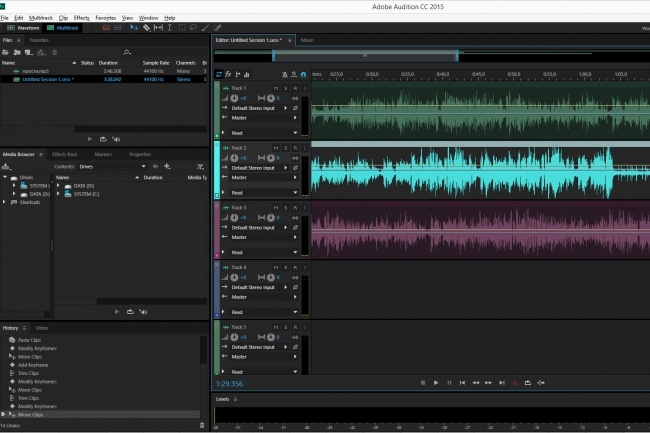Image resolution: width=650 pixels, height=433 pixels.
Task: Toggle the Loop Playback icon
Action: point(527,382)
